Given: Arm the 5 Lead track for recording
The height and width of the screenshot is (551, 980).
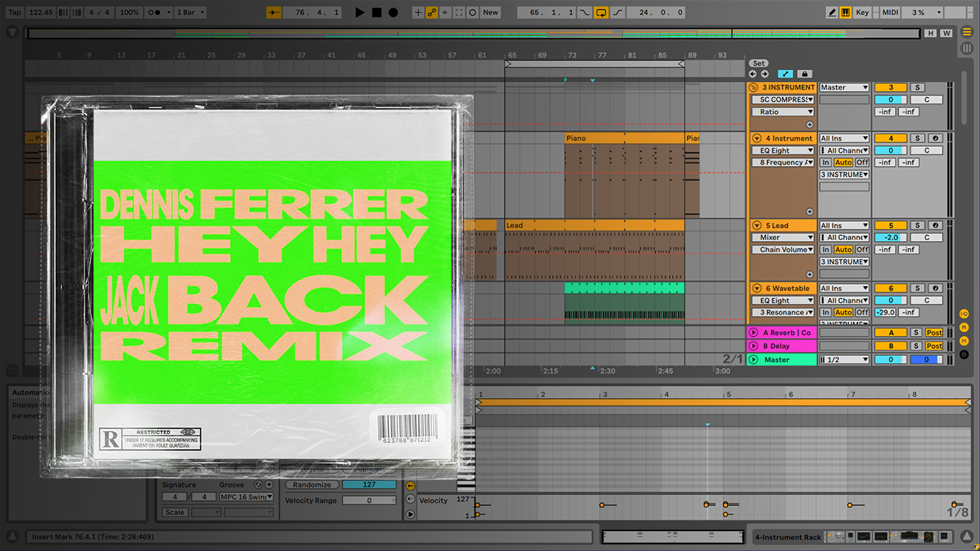Looking at the screenshot, I should pyautogui.click(x=935, y=226).
